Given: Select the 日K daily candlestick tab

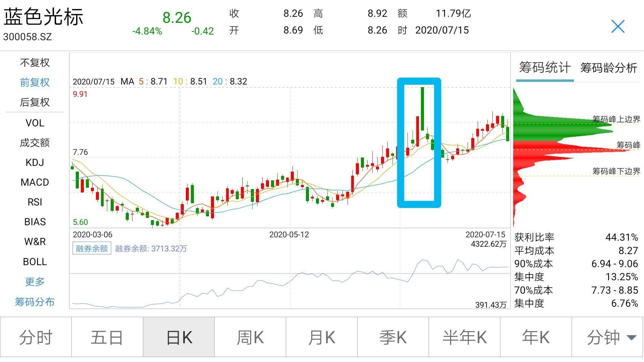Looking at the screenshot, I should (179, 337).
